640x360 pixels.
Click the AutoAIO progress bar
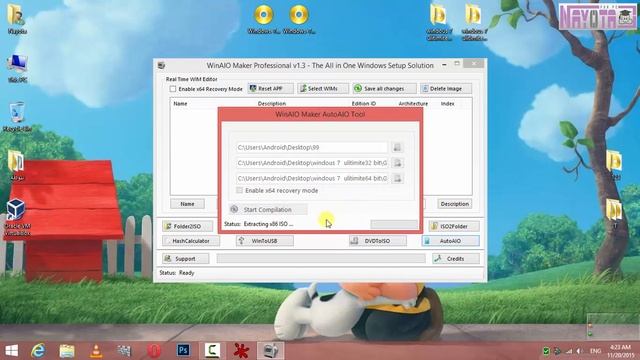394,224
